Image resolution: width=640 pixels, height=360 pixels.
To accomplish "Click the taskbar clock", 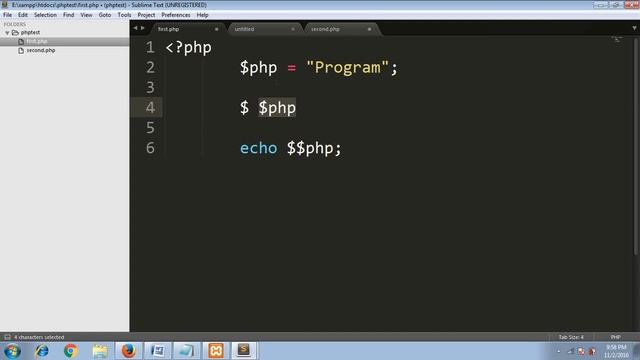I will pyautogui.click(x=616, y=351).
